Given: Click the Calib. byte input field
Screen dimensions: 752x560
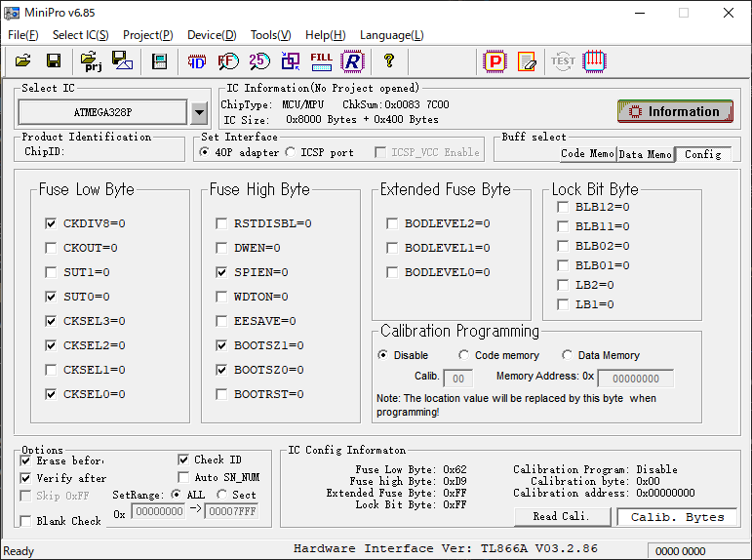Looking at the screenshot, I should tap(458, 379).
